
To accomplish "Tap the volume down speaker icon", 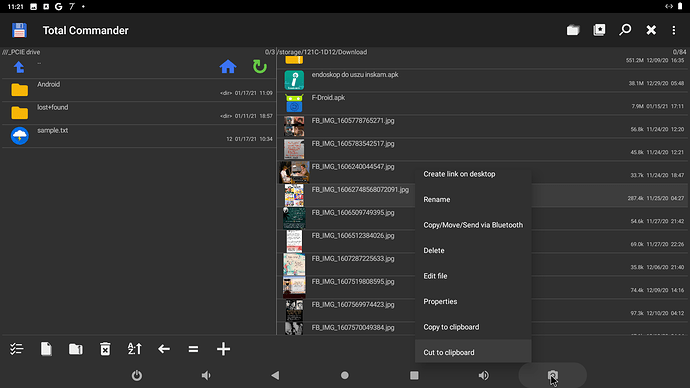I will pos(206,376).
